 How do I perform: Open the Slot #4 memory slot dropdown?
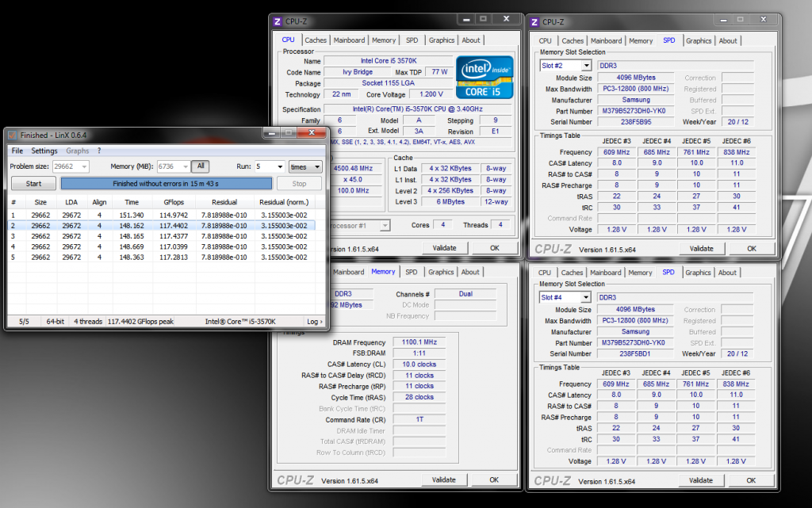586,297
